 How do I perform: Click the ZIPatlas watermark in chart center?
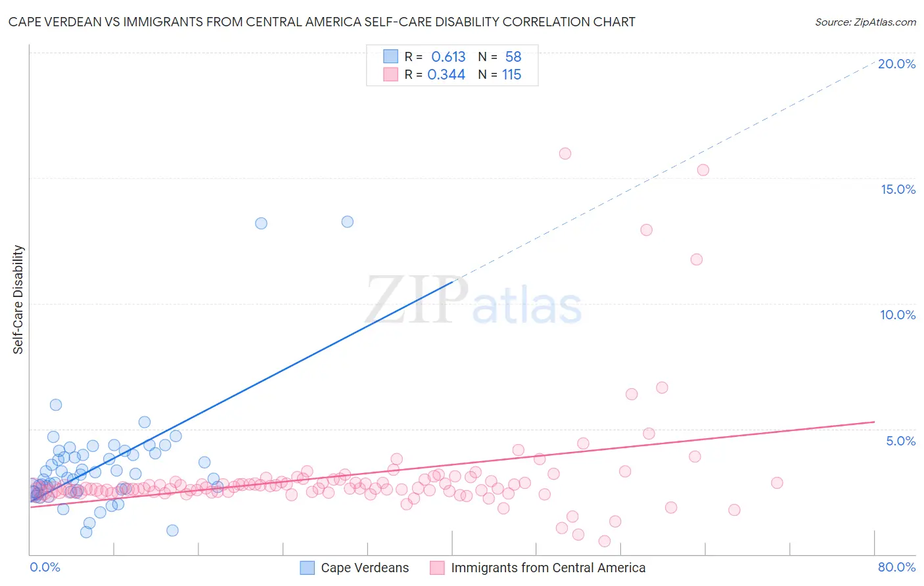click(473, 301)
